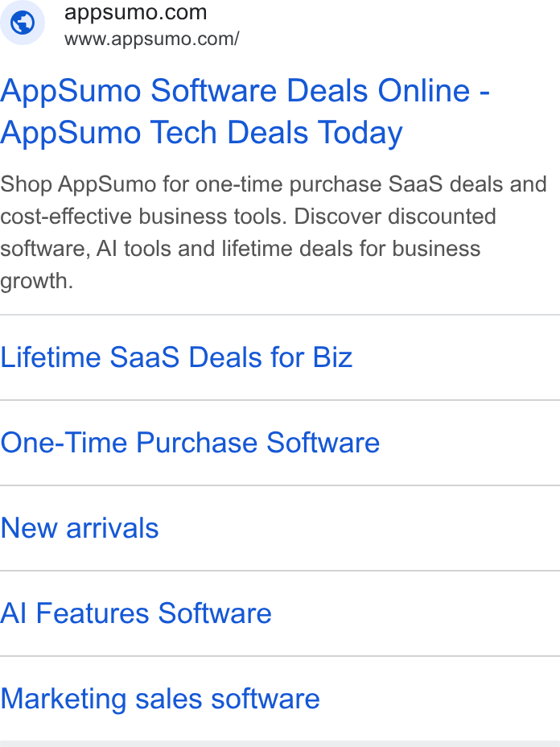Viewport: 560px width, 747px height.
Task: Click the snippet line mentioning cost-effective business tools
Action: pos(248,217)
